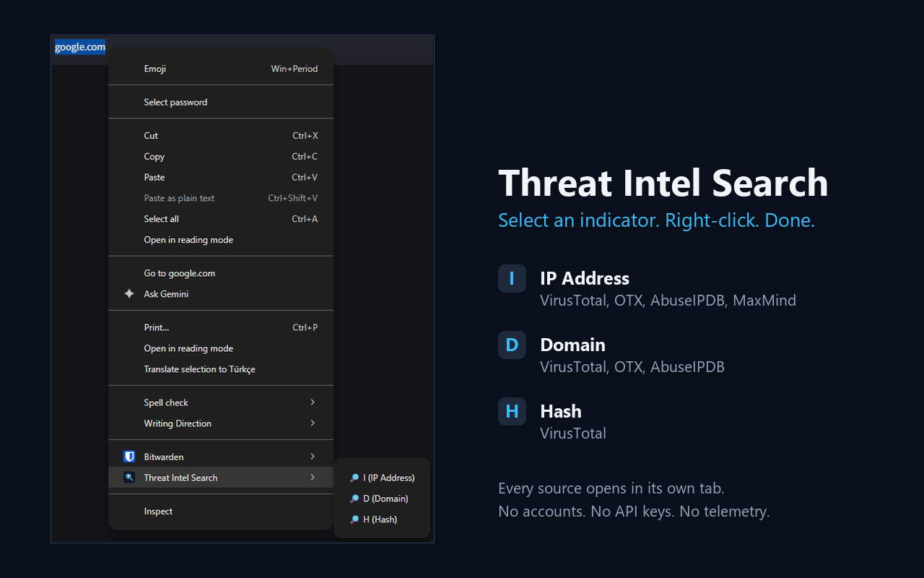The image size is (924, 578).
Task: Click 'VirusTotal, OTX, AbuseIPDB, MaxMind' text
Action: [668, 301]
